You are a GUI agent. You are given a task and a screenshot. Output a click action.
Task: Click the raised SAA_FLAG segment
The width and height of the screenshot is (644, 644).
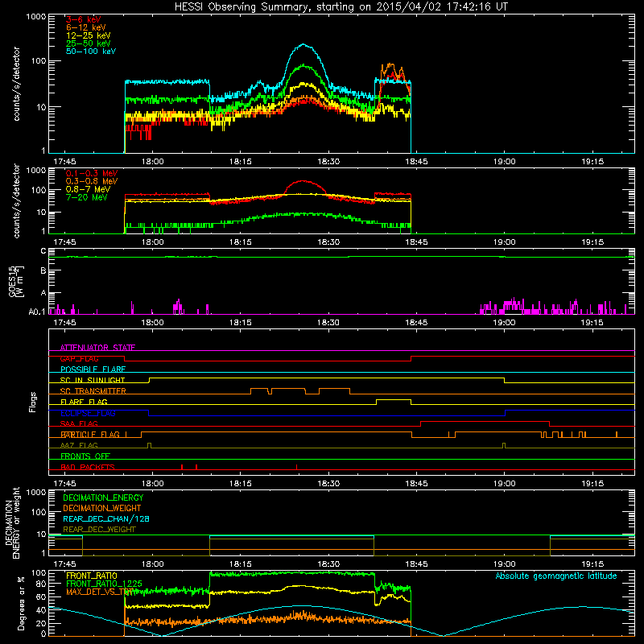pyautogui.click(x=485, y=421)
